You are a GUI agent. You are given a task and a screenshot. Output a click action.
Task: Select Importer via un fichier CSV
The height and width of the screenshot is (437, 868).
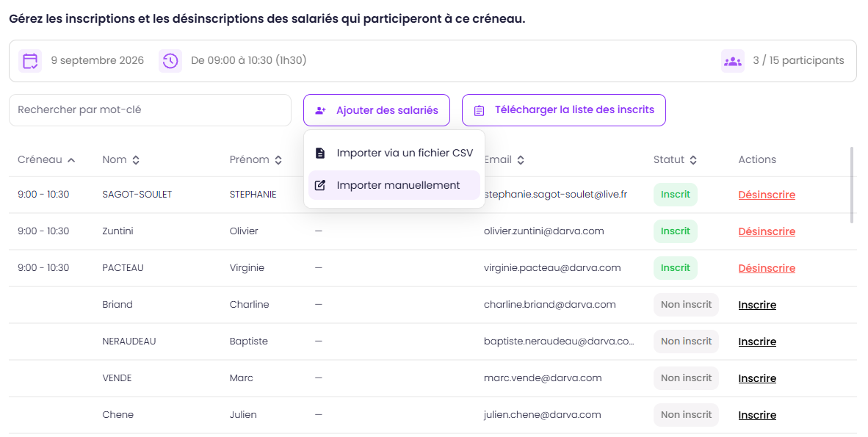tap(394, 153)
